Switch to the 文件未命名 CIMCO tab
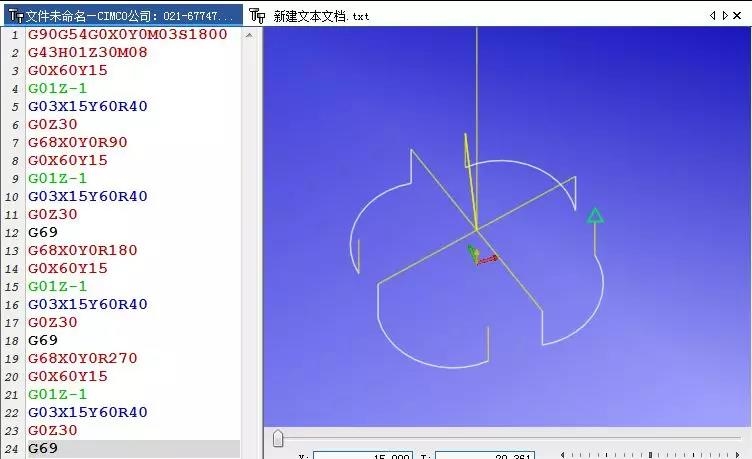The height and width of the screenshot is (459, 752). [123, 16]
